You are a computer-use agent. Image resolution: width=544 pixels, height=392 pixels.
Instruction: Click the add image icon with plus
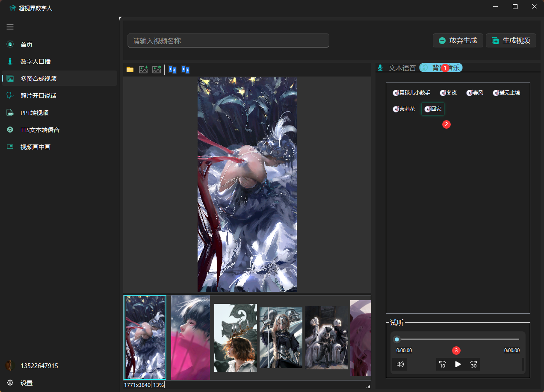click(143, 69)
